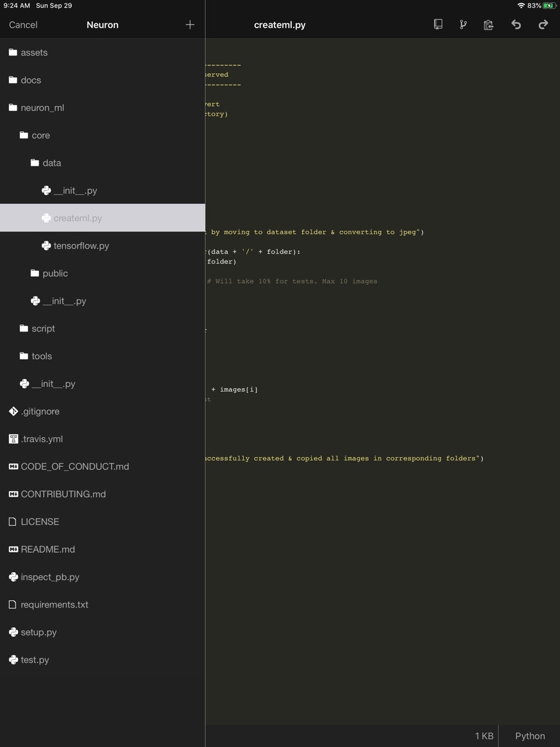Create a new file with the plus icon
Image resolution: width=560 pixels, height=747 pixels.
pyautogui.click(x=190, y=24)
